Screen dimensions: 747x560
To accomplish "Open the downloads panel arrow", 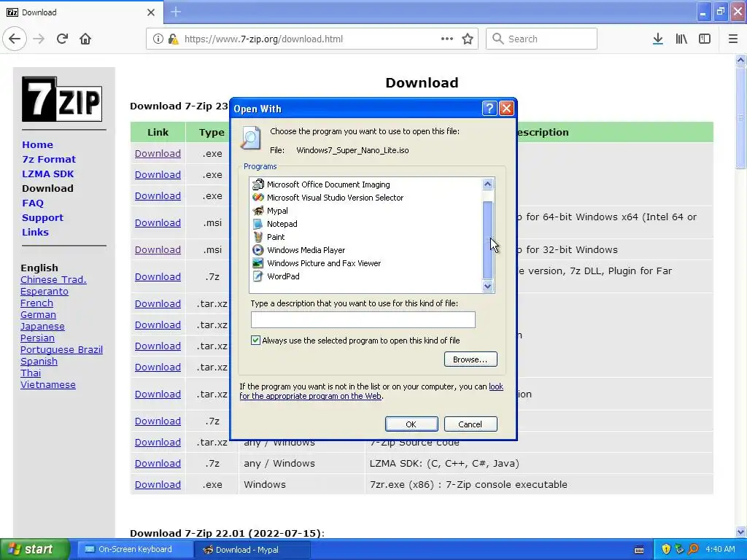I will coord(658,39).
